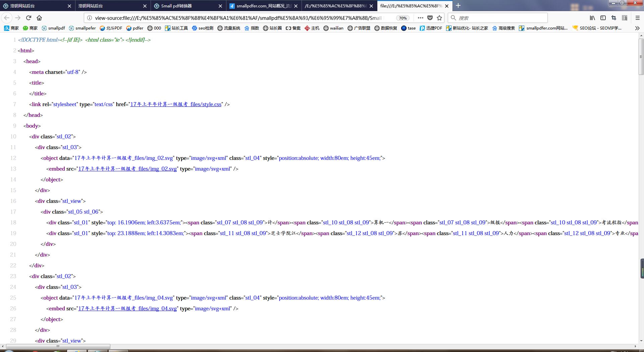Screen dimensions: 644x352
Task: Open the 高级搜索 bookmark
Action: (x=503, y=28)
